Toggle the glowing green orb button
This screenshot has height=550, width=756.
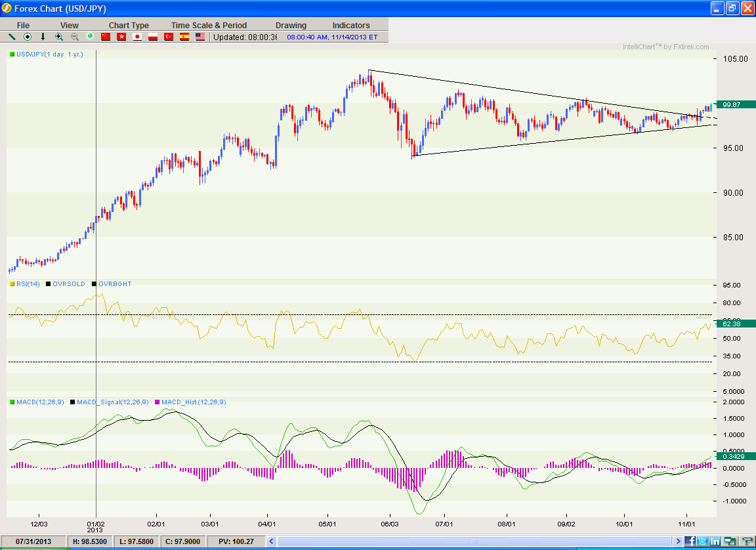pyautogui.click(x=90, y=37)
